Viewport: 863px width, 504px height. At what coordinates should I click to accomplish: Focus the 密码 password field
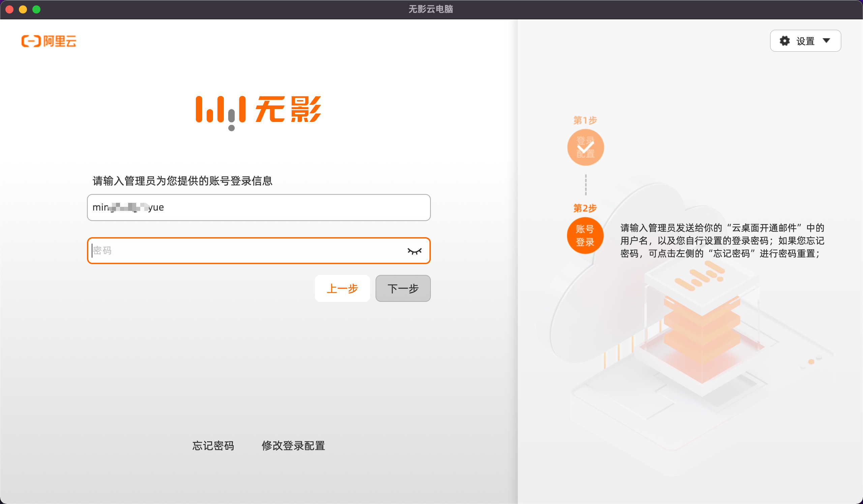click(246, 250)
